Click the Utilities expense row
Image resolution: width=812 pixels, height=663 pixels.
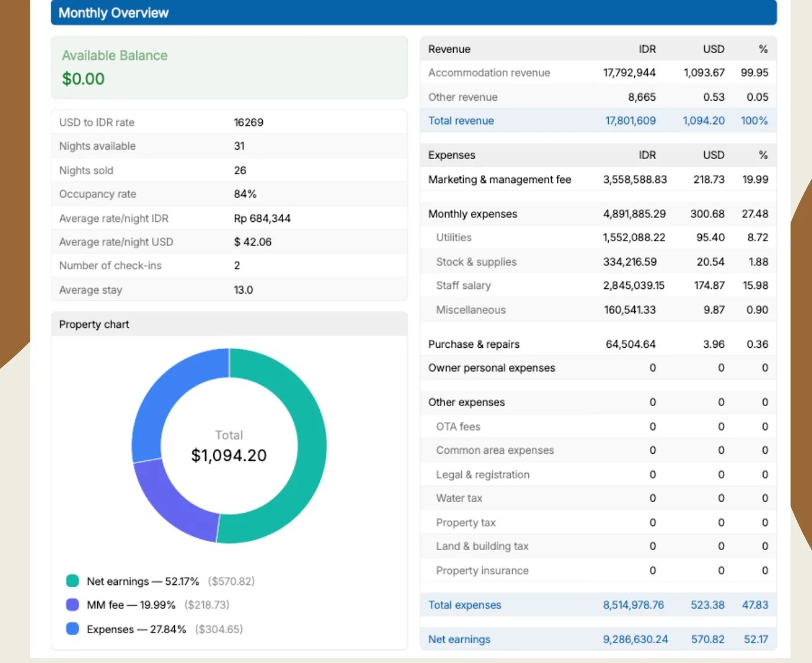pyautogui.click(x=598, y=238)
